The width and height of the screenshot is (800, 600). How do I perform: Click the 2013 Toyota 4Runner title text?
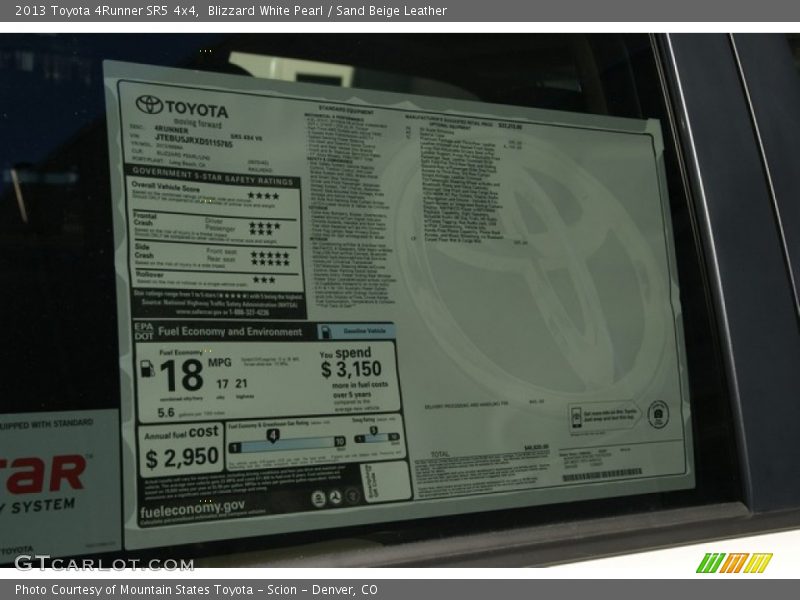tap(107, 11)
